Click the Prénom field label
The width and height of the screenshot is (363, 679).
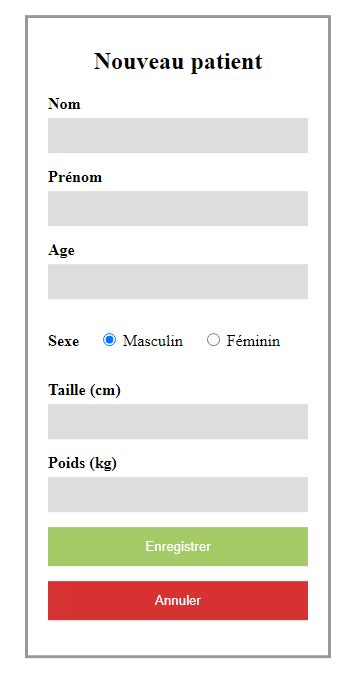point(75,177)
